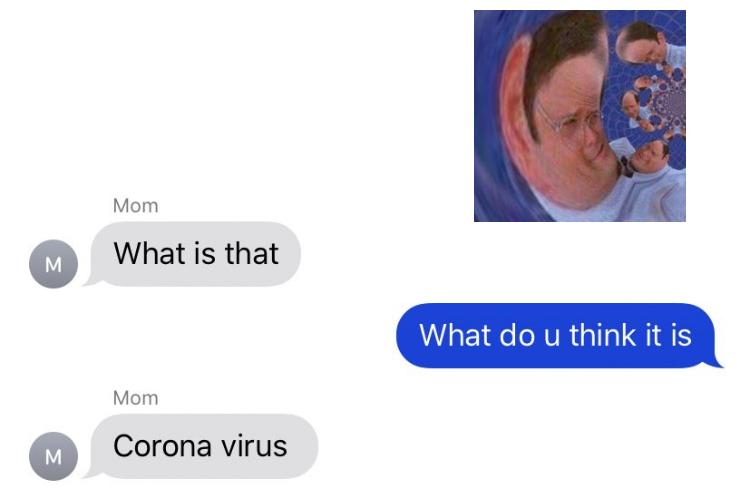The width and height of the screenshot is (750, 490).
Task: Click the word "think" in the blue bubble
Action: (x=603, y=335)
